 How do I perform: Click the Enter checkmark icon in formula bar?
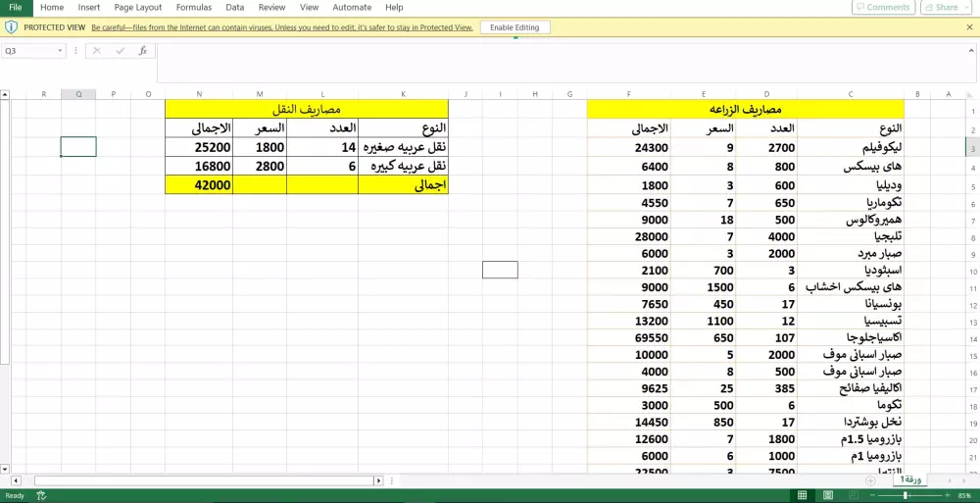point(120,51)
